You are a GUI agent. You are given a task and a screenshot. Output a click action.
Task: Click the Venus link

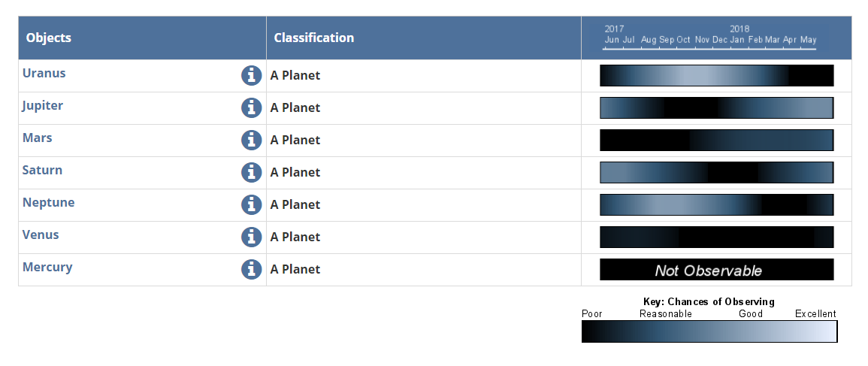pyautogui.click(x=41, y=234)
